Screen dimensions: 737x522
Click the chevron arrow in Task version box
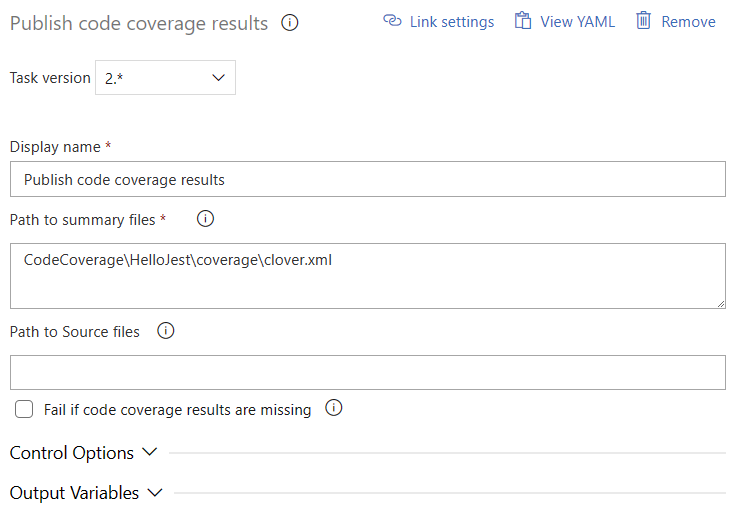pos(219,78)
